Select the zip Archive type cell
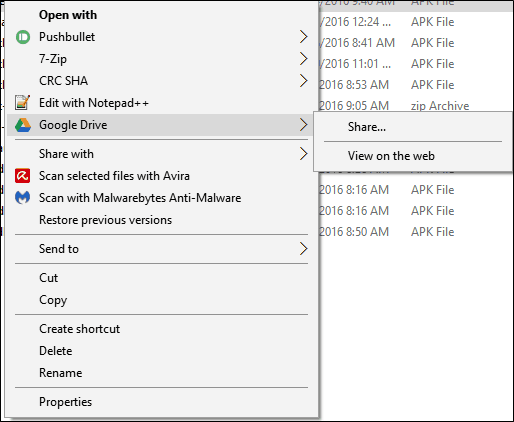Image resolution: width=514 pixels, height=422 pixels. (440, 106)
